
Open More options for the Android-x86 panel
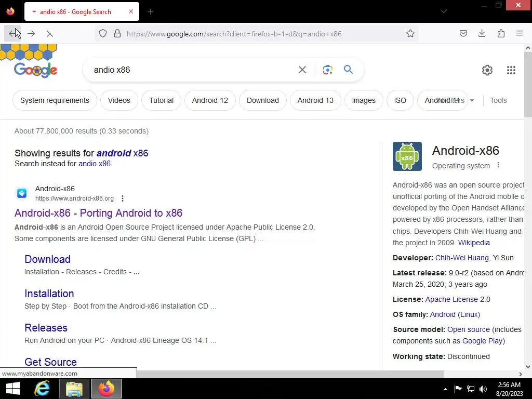click(x=498, y=165)
